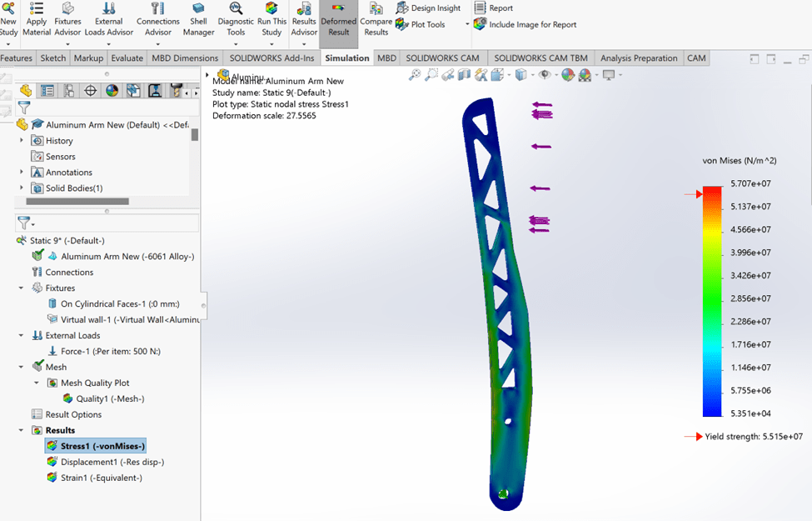The width and height of the screenshot is (812, 521).
Task: Collapse the Fixtures tree node
Action: pos(22,288)
